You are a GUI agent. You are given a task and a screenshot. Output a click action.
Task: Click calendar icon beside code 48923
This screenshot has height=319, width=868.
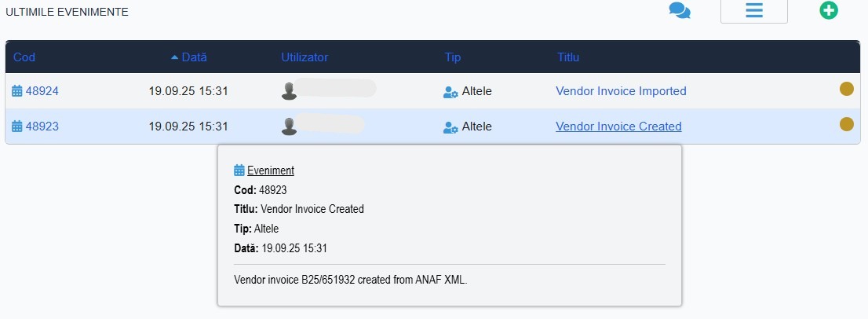pyautogui.click(x=17, y=126)
